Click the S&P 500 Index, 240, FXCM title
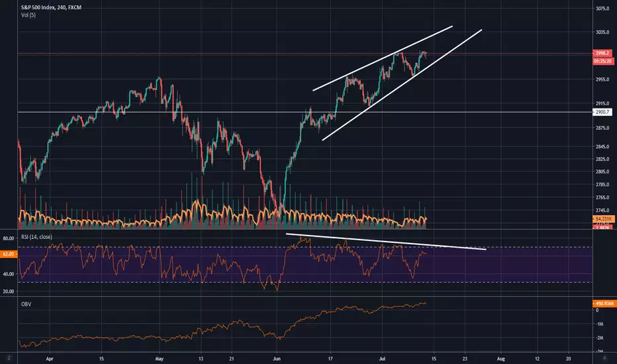 [51, 7]
